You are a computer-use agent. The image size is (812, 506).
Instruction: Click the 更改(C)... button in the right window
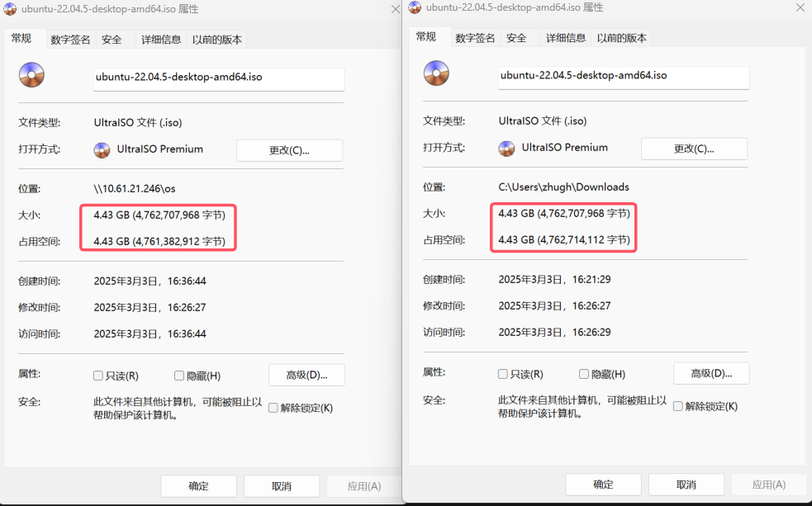(694, 149)
